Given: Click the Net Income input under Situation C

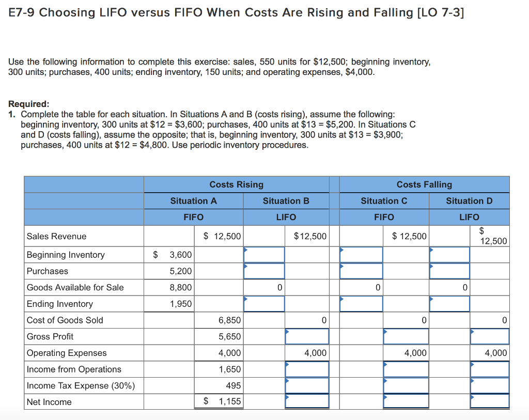Looking at the screenshot, I should click(x=406, y=402).
